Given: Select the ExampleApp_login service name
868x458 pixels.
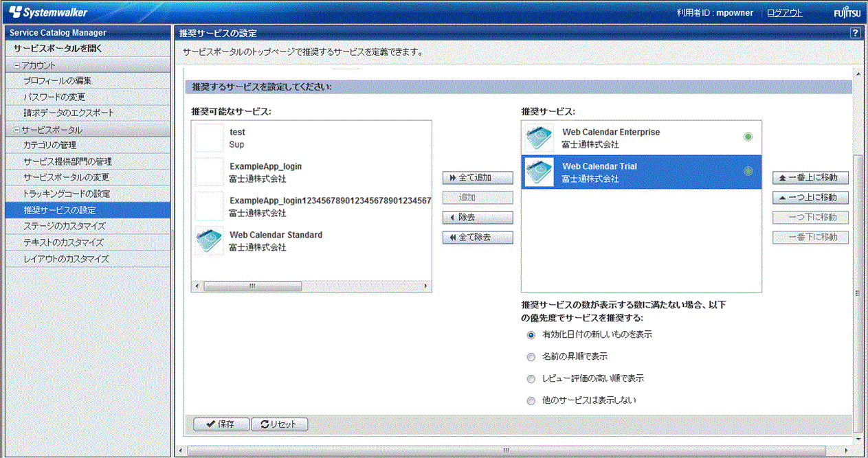Looking at the screenshot, I should 265,166.
